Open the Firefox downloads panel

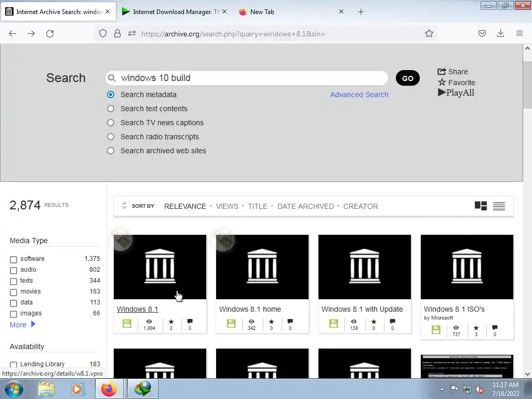point(500,33)
